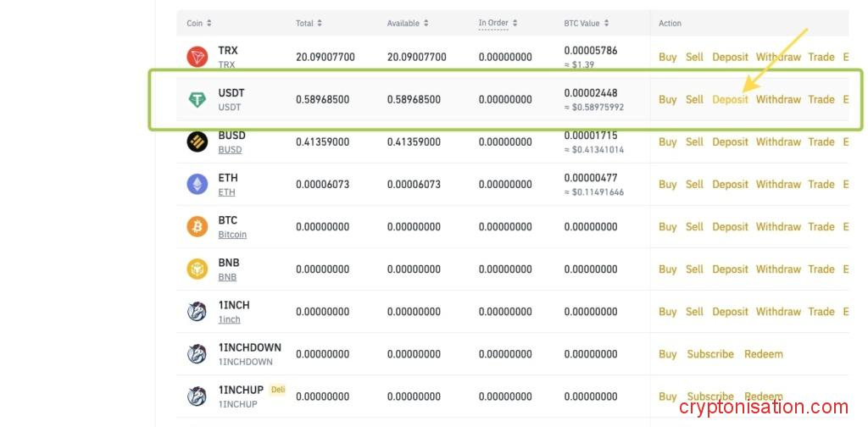The width and height of the screenshot is (868, 427).
Task: Open the Bitcoin name link under BTC
Action: pos(232,235)
